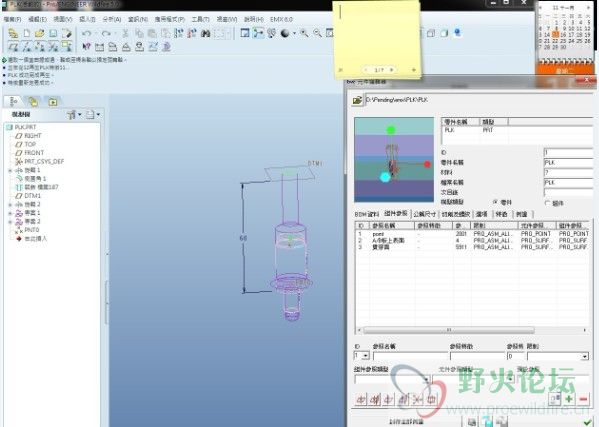Click the sixth red constraint icon in dialog
The height and width of the screenshot is (427, 599).
click(431, 400)
